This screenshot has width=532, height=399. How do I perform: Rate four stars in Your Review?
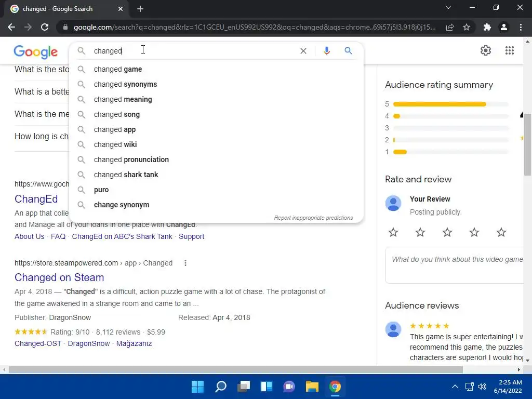tap(474, 232)
